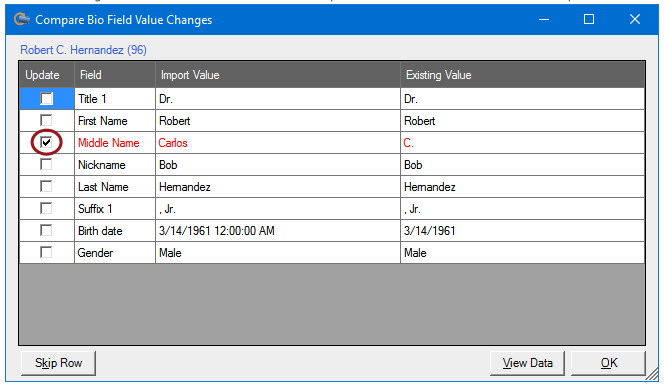Select the 'Gender' field cell
The image size is (664, 386).
115,253
